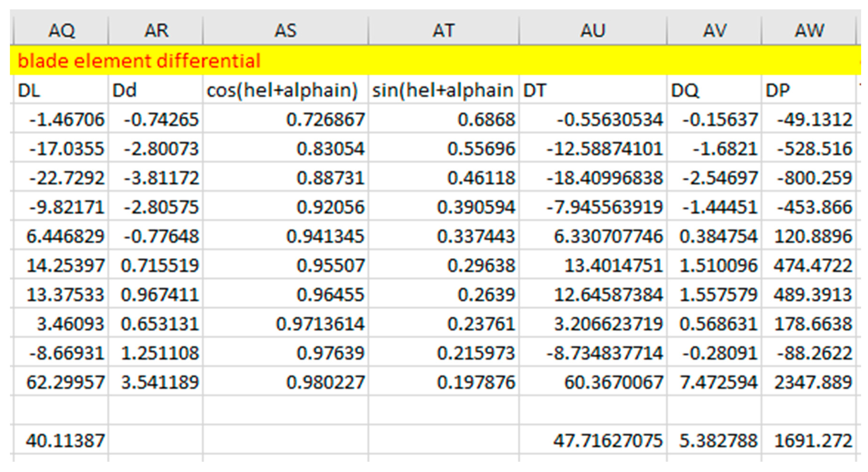Click cell showing 0.726867

pos(325,119)
